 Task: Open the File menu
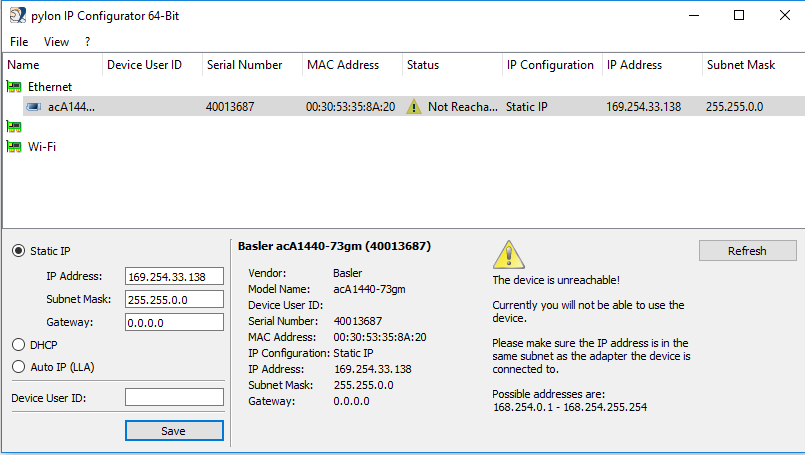[19, 42]
